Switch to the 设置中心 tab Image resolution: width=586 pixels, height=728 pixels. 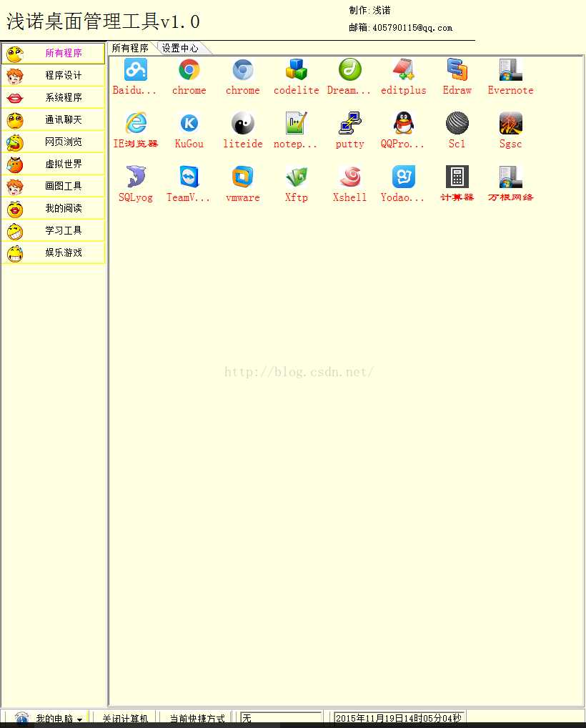pos(181,48)
